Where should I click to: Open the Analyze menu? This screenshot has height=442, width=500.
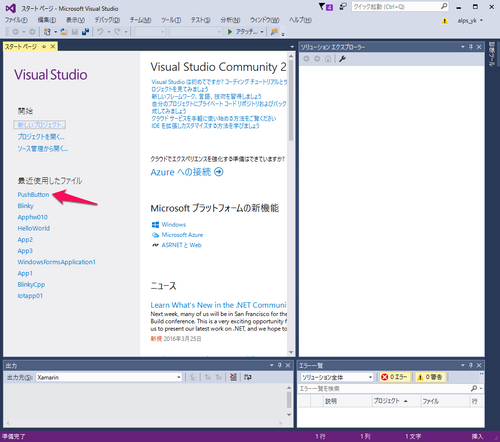point(230,20)
